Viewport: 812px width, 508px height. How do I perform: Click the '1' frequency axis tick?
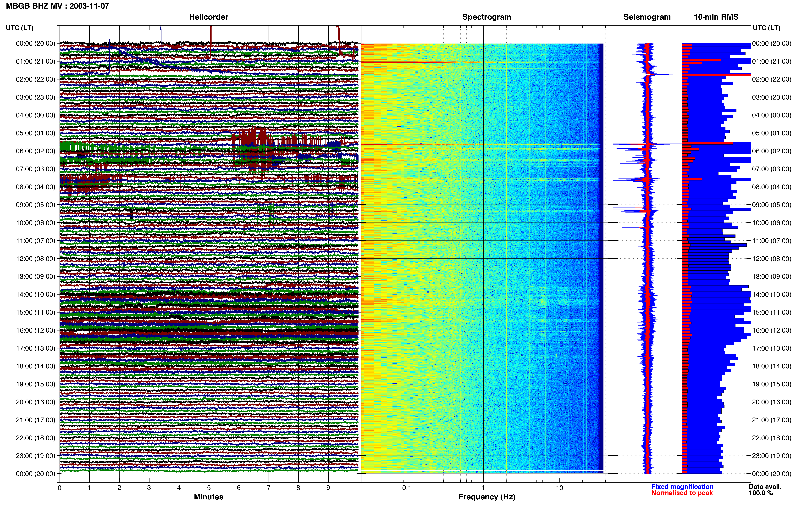pos(483,488)
